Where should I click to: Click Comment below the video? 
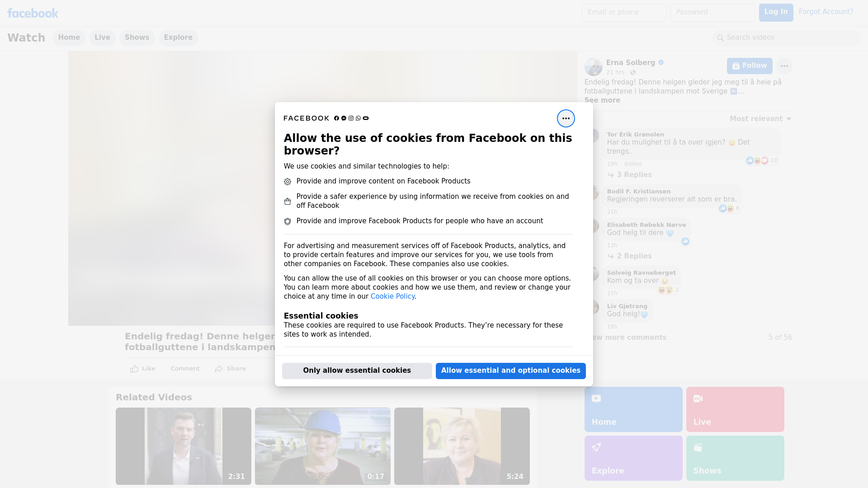pos(185,369)
